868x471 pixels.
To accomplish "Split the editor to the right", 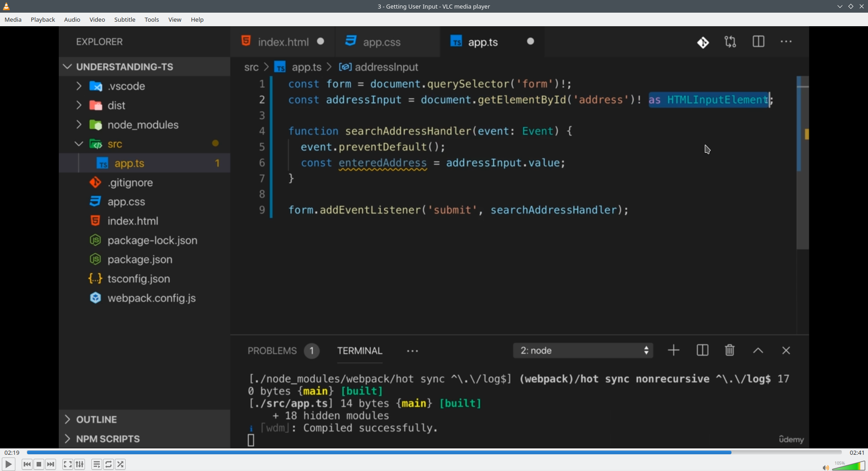I will point(759,42).
